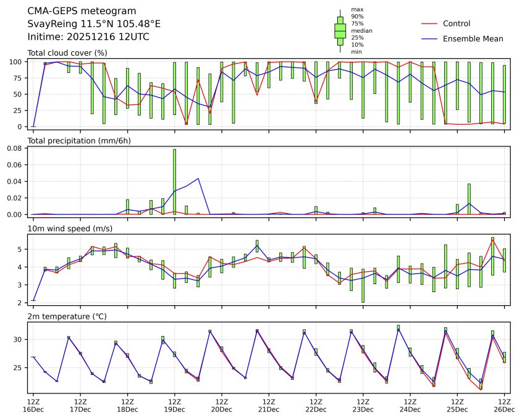Viewport: 522px width, 420px height.
Task: Click the 'max' label in the legend
Action: (356, 9)
